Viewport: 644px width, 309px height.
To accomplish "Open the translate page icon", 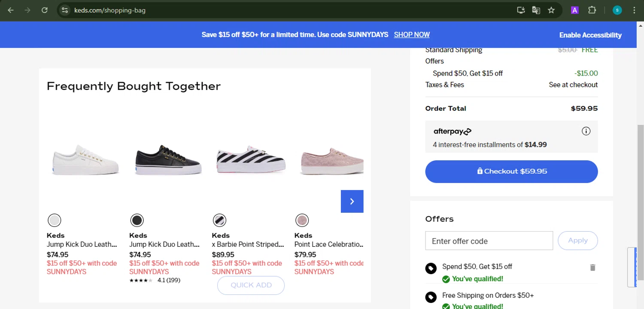I will click(x=536, y=10).
